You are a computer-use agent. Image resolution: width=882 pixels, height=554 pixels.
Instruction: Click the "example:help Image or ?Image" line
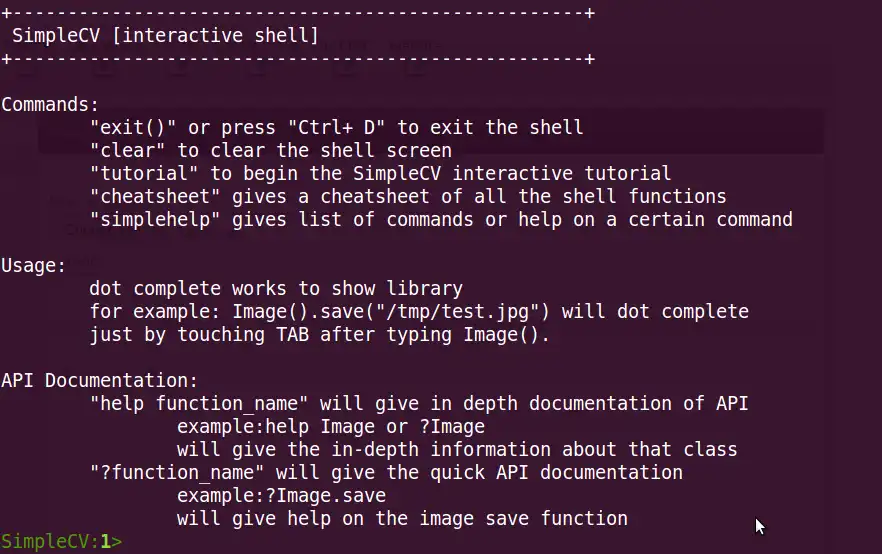click(x=331, y=426)
